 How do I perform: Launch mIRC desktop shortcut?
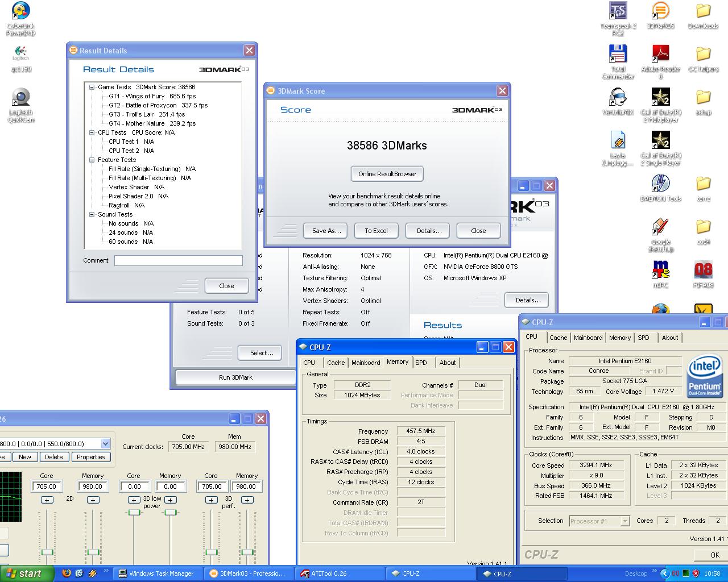pos(660,275)
